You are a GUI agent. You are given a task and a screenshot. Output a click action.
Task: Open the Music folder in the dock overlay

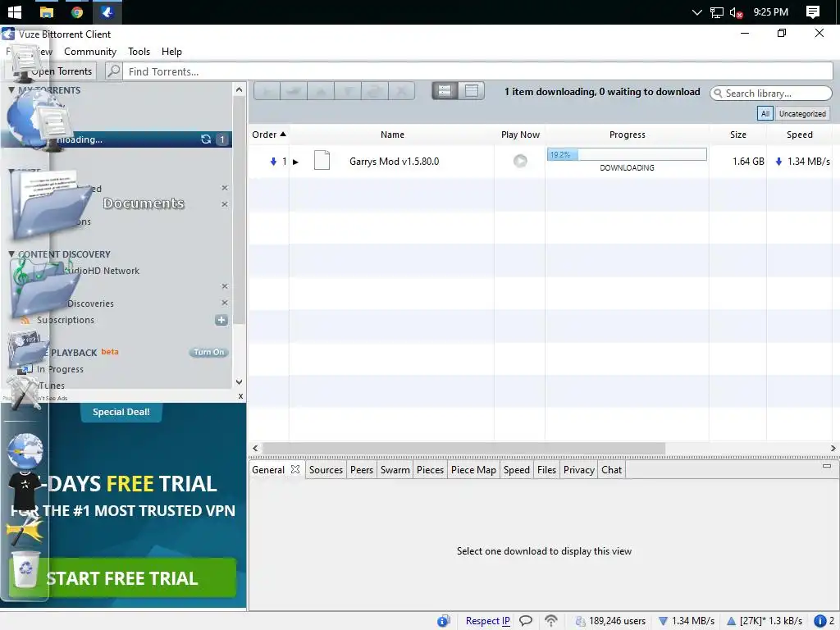click(x=45, y=288)
